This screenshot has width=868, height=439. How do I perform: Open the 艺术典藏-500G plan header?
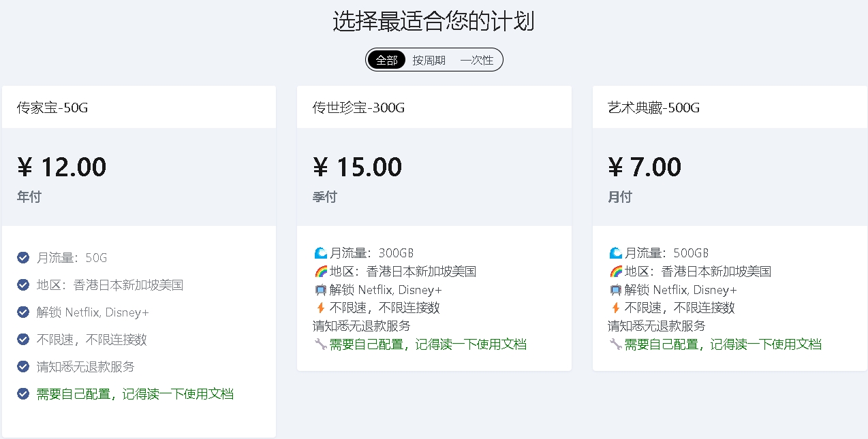point(645,108)
